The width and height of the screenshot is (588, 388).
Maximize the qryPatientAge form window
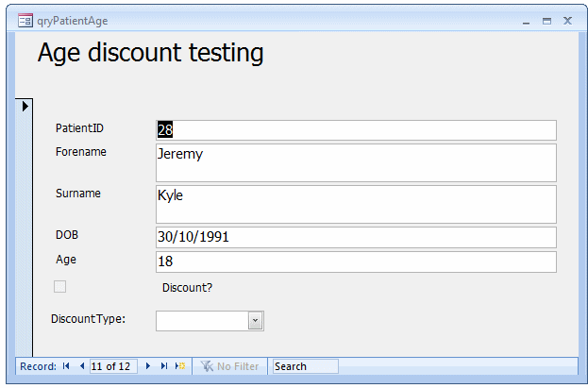coord(546,20)
